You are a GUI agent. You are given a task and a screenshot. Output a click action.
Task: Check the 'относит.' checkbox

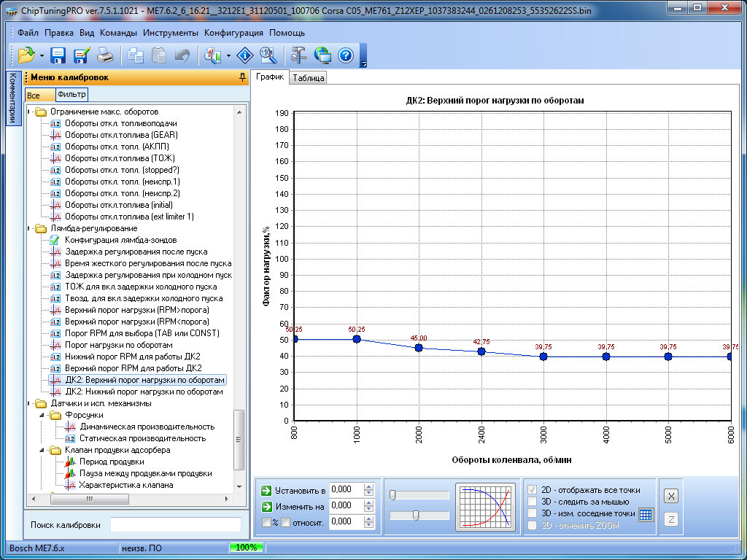(x=286, y=522)
